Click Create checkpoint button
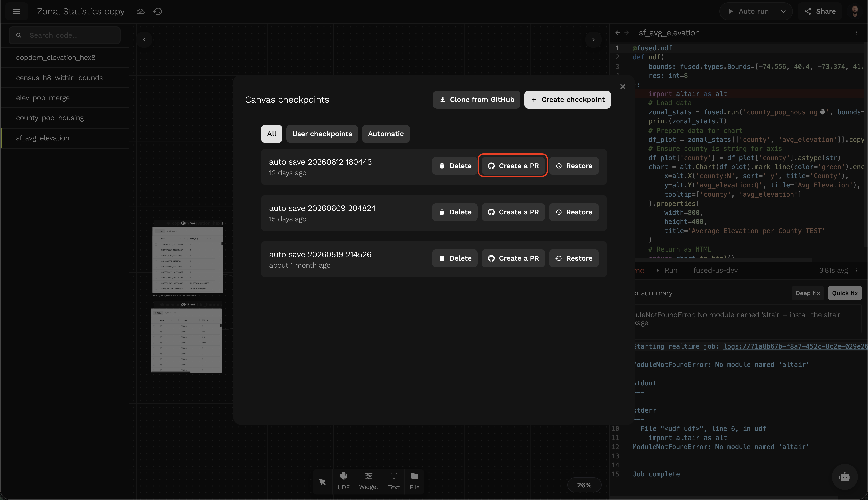Screen dimensions: 868x500 point(567,100)
